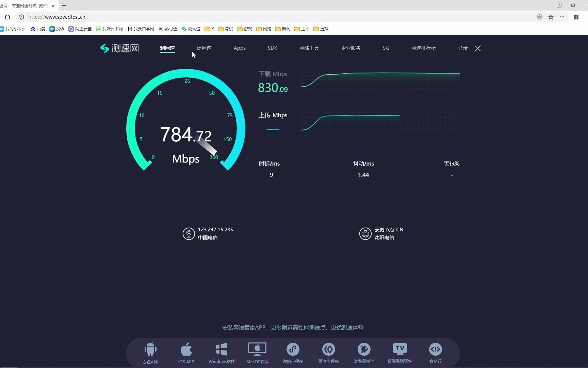Select the 安卓APP download icon
Viewport: 588px width, 368px height.
tap(150, 349)
